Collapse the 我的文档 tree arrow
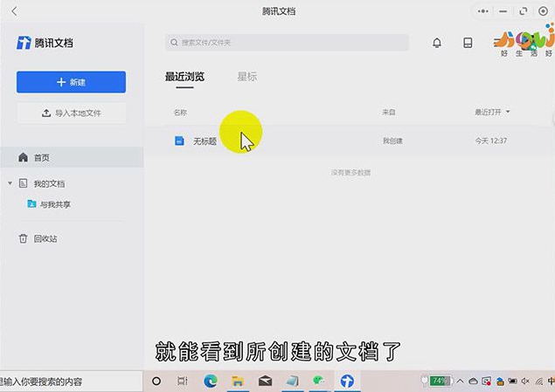The image size is (555, 392). (10, 183)
